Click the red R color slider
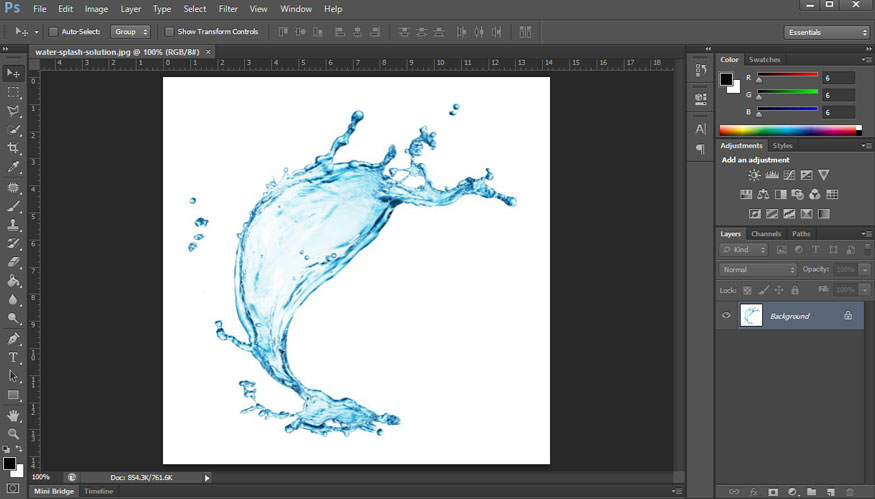Viewport: 875px width, 499px height. point(787,74)
